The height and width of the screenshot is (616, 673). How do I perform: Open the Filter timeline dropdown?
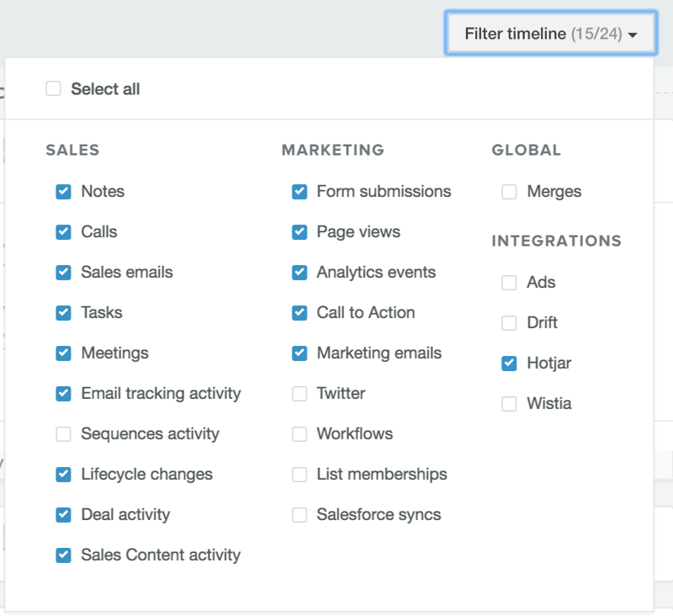[551, 34]
